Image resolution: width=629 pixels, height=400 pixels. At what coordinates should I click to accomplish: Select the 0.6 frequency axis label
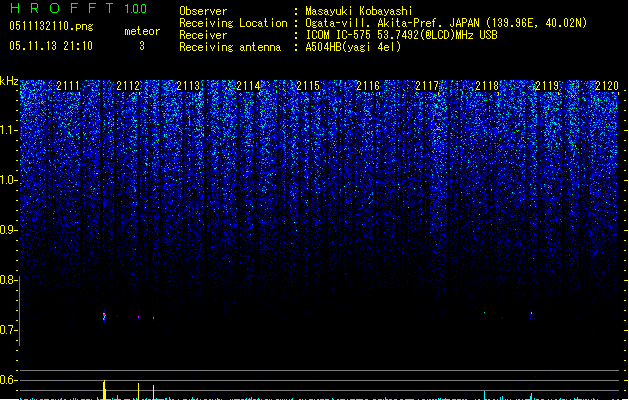pos(8,380)
